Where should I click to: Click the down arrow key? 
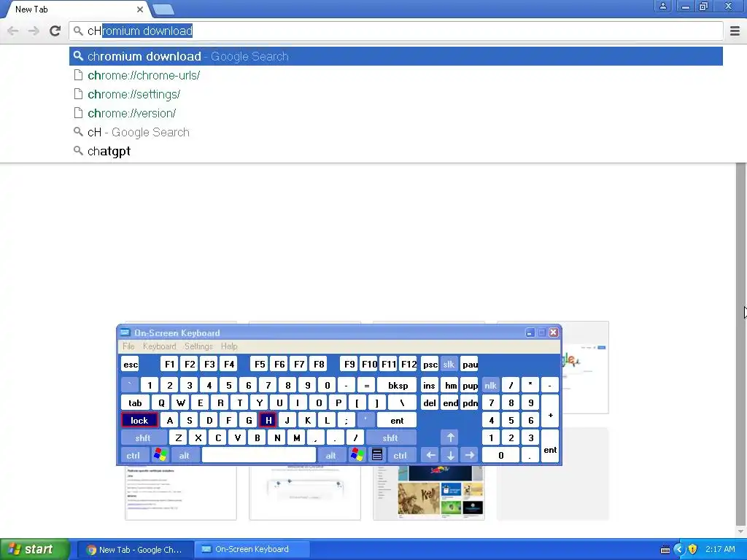tap(450, 455)
